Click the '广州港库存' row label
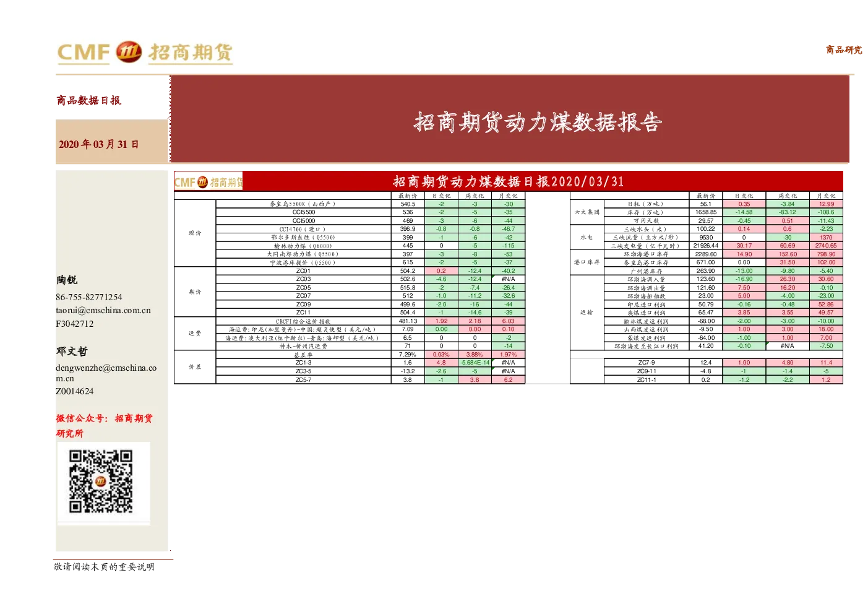 click(646, 271)
